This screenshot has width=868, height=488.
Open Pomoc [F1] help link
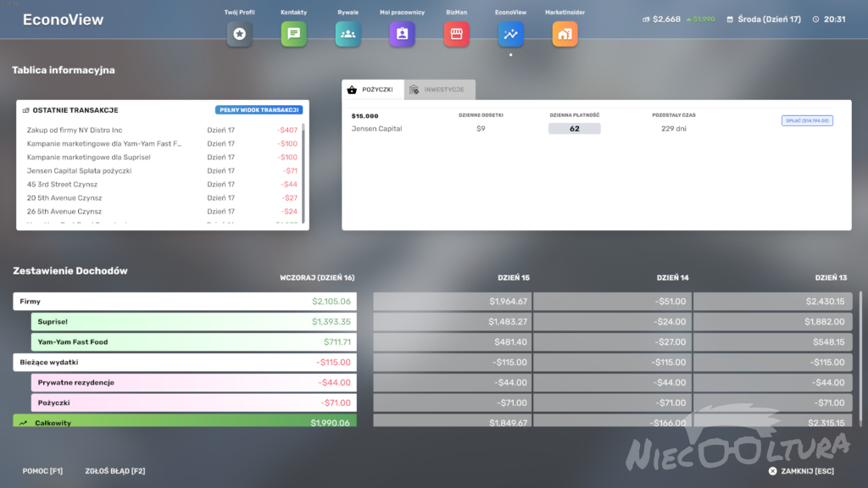(x=42, y=471)
